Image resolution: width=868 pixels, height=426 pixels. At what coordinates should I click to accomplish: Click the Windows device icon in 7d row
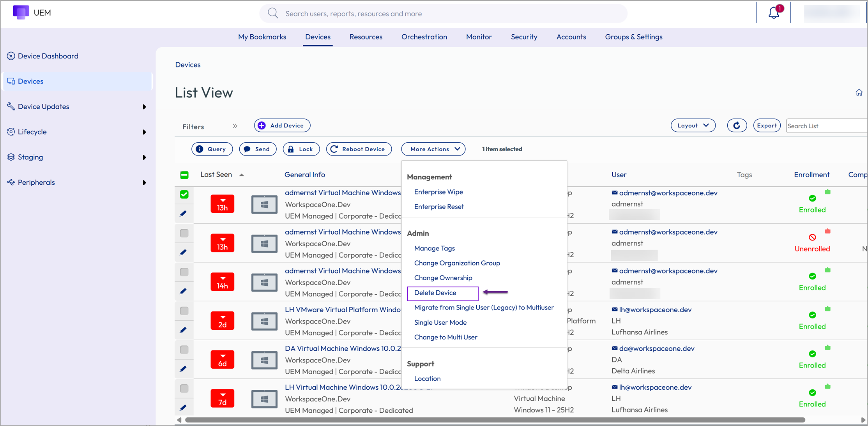pos(264,399)
